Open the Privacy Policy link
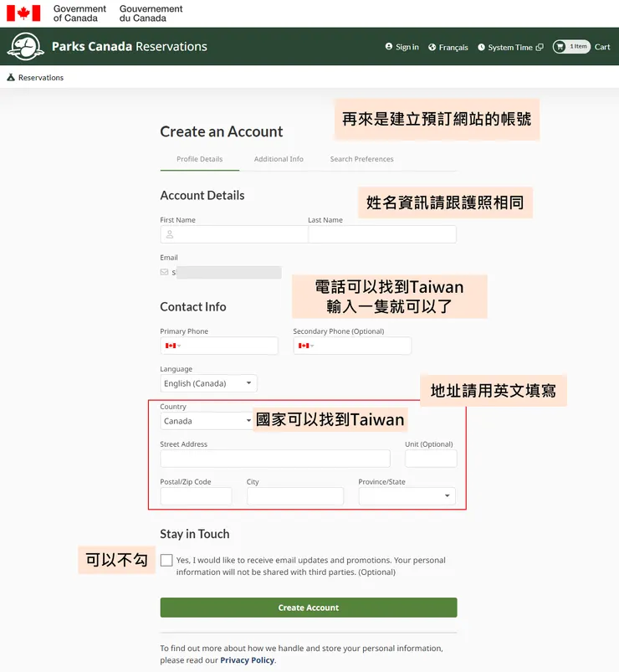This screenshot has width=619, height=672. click(247, 660)
